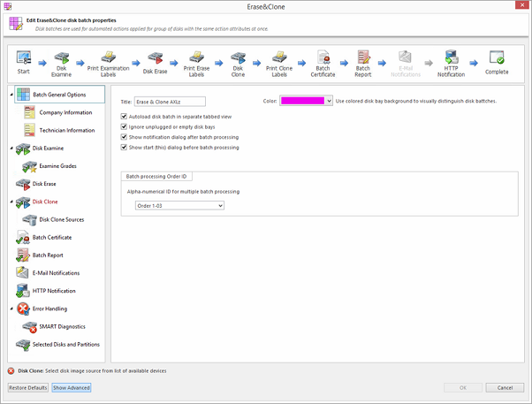This screenshot has width=532, height=404.
Task: Click the Title input field
Action: tap(170, 102)
